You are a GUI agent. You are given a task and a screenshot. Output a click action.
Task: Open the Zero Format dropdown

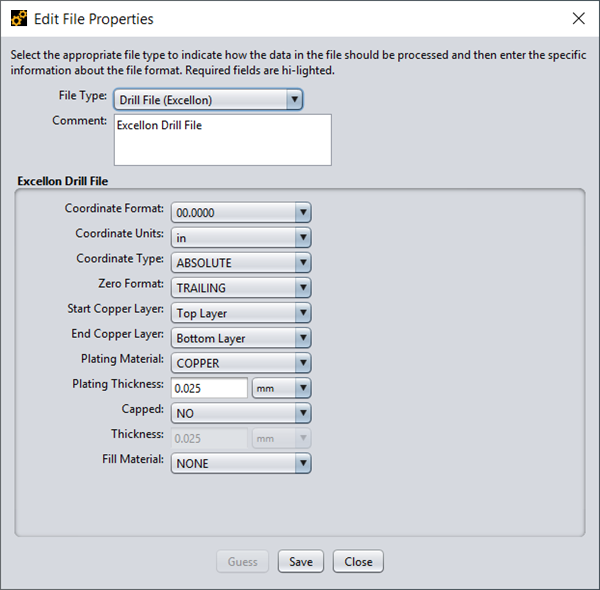pyautogui.click(x=241, y=288)
